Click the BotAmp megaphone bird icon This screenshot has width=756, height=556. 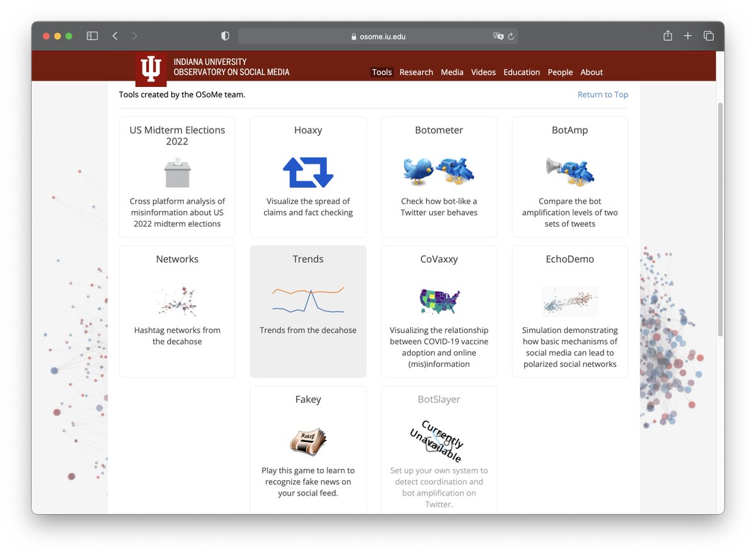click(570, 171)
